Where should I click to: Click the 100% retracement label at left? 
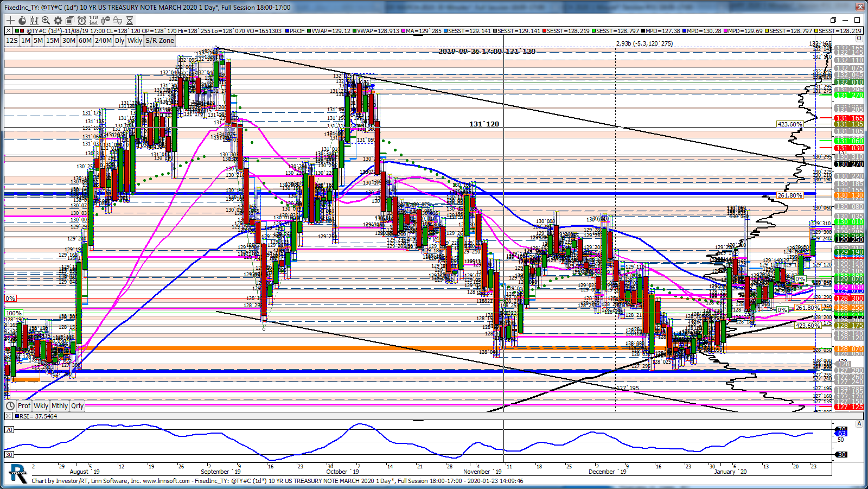pos(14,313)
